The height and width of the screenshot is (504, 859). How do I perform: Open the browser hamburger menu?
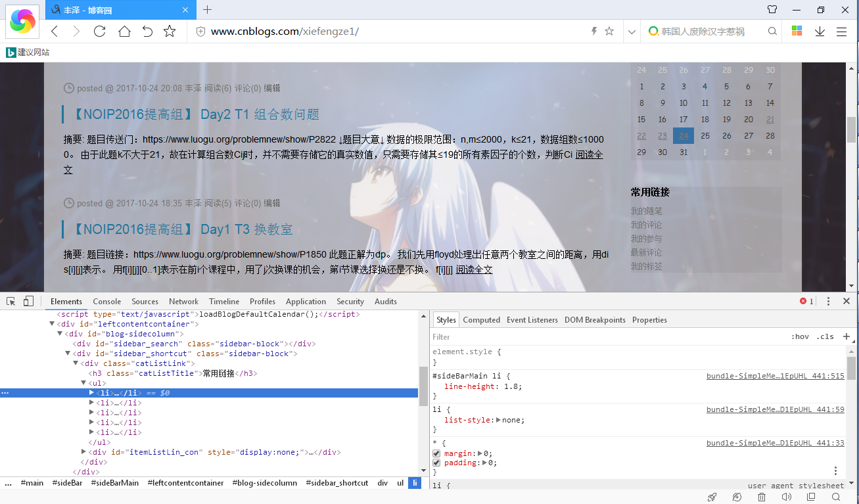[841, 32]
